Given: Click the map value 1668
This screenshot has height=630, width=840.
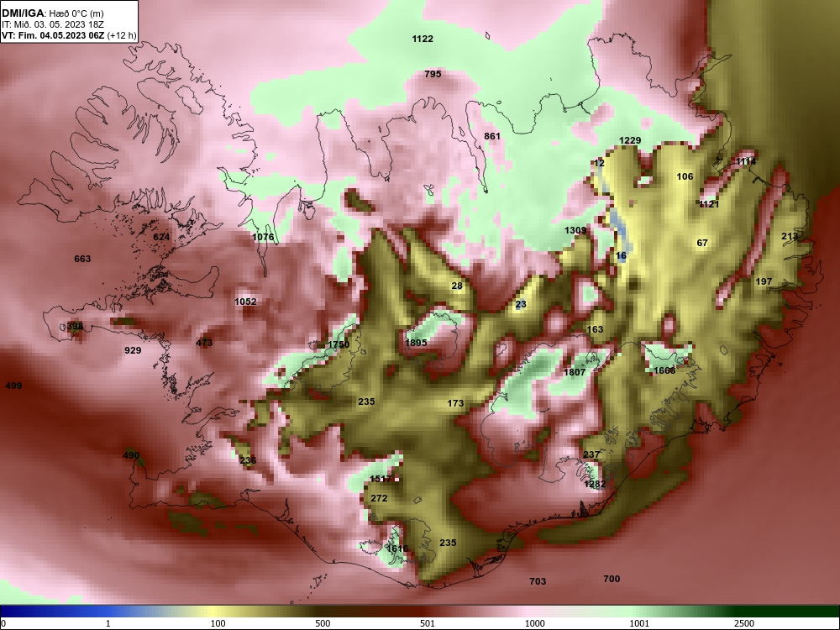Looking at the screenshot, I should tap(664, 370).
